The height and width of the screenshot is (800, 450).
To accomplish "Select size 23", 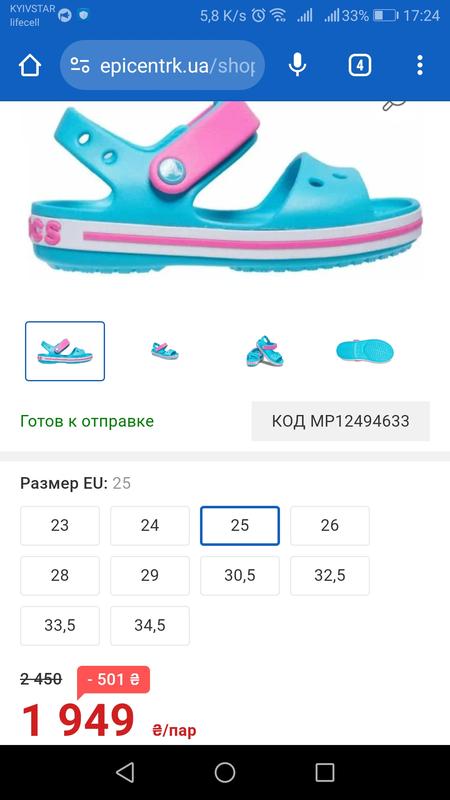I will tap(60, 526).
